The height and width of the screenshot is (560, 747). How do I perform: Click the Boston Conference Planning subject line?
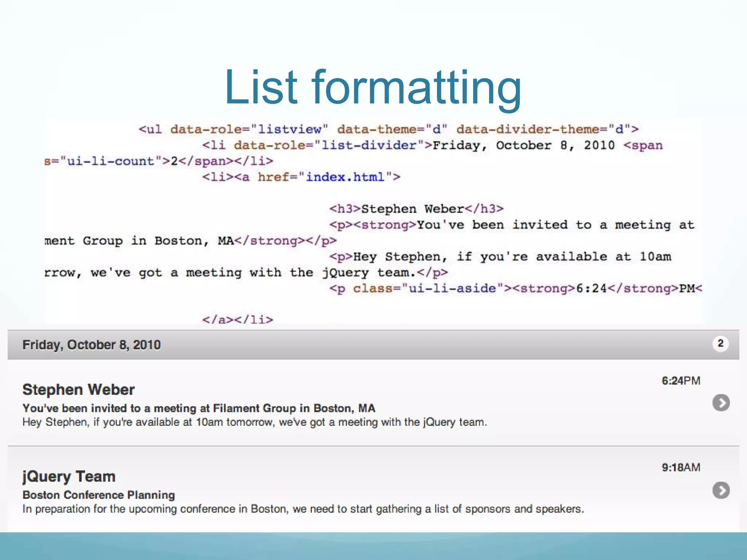pyautogui.click(x=99, y=495)
